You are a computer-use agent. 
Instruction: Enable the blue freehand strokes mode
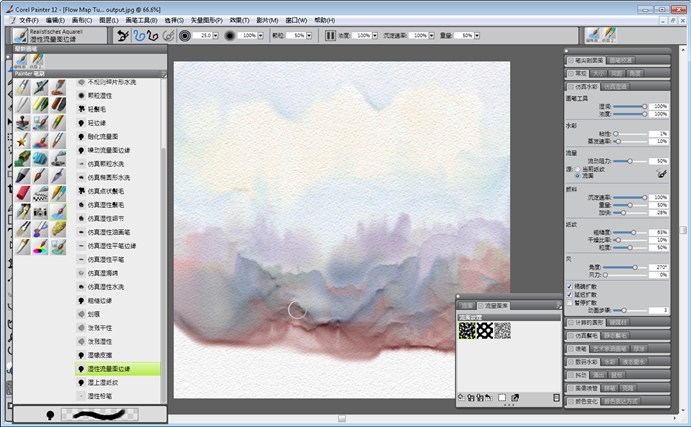(x=139, y=35)
